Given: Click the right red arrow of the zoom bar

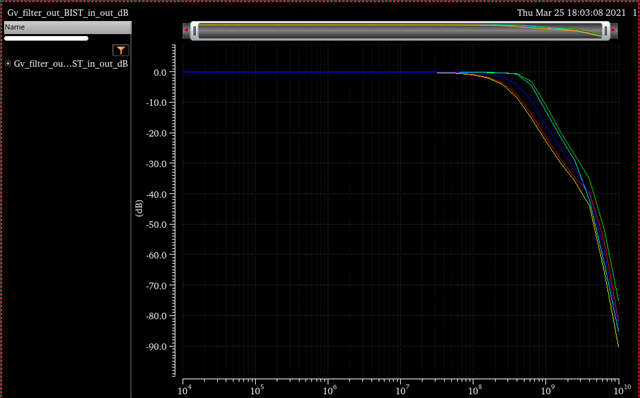Looking at the screenshot, I should [x=613, y=30].
